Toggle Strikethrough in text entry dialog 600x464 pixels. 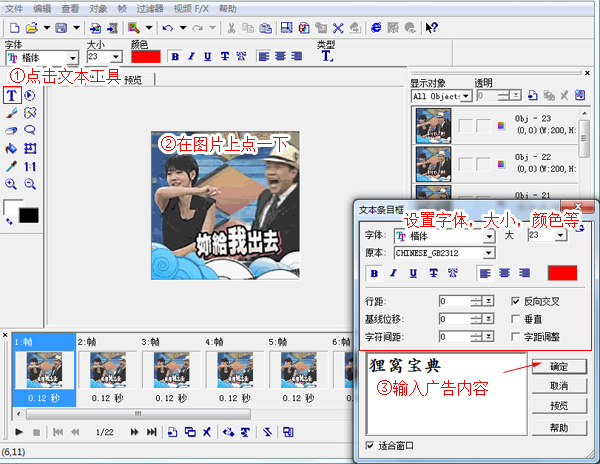coord(433,273)
